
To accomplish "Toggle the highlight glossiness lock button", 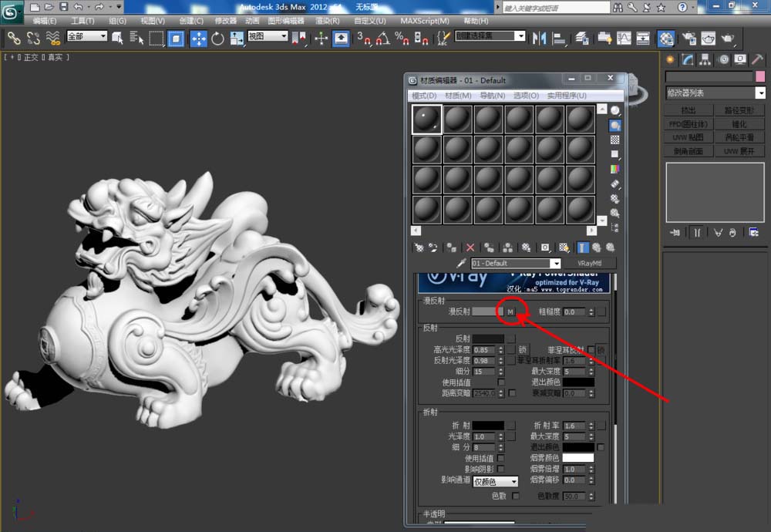I will point(522,349).
